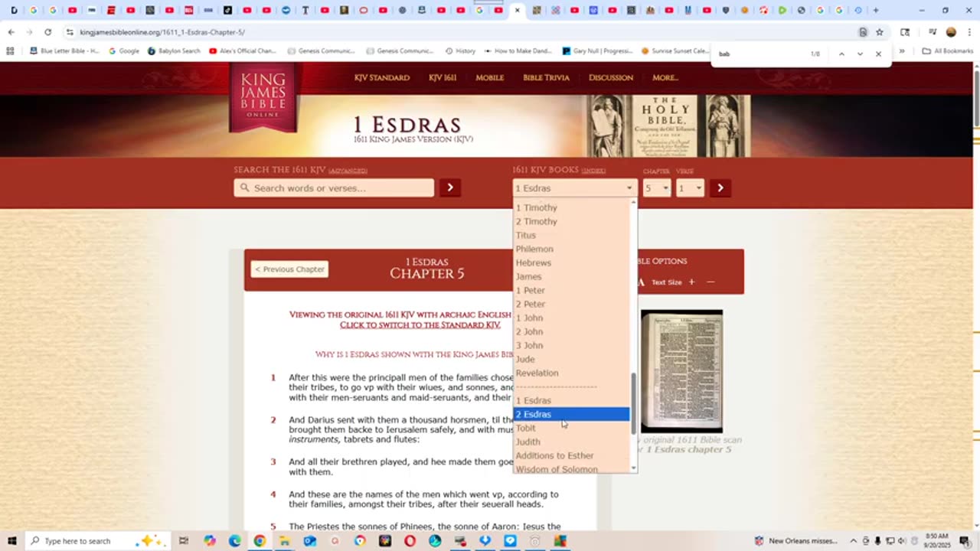Open Task View on the taskbar
The image size is (980, 551).
pyautogui.click(x=184, y=541)
